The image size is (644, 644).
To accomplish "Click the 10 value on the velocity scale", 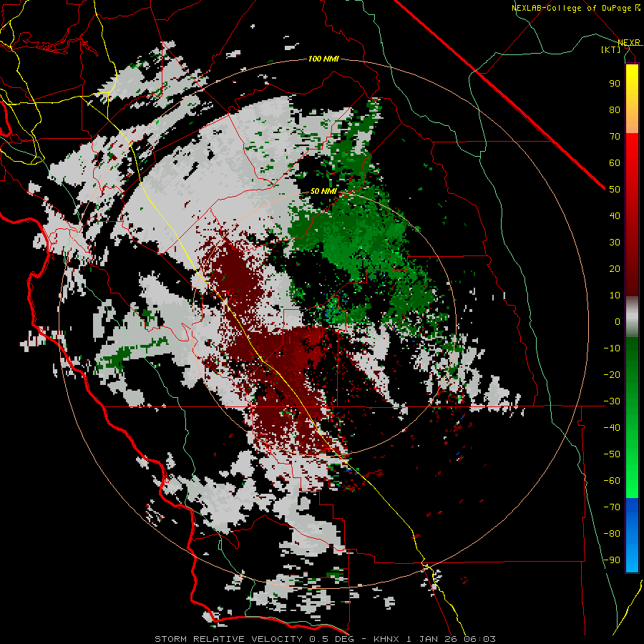I will (615, 296).
